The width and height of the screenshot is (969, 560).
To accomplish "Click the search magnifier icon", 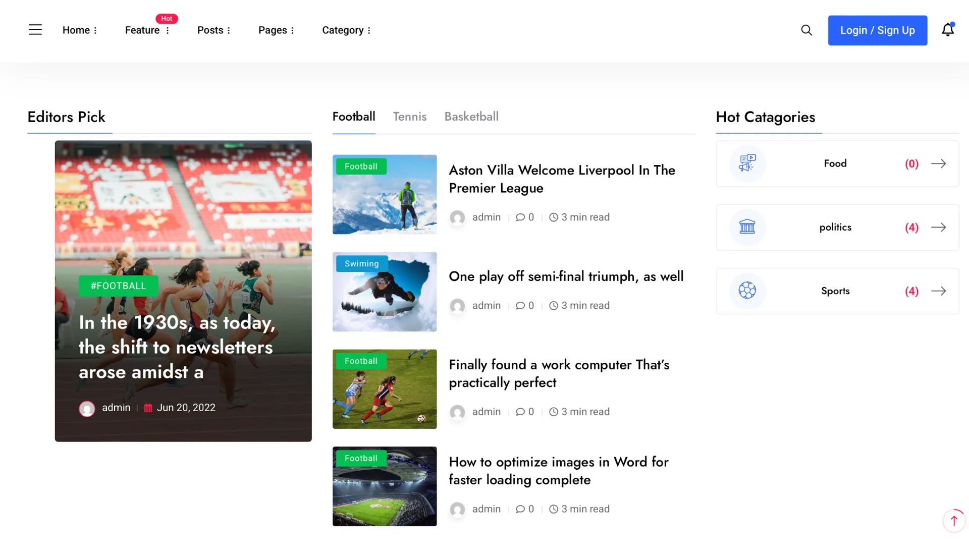I will [x=806, y=30].
